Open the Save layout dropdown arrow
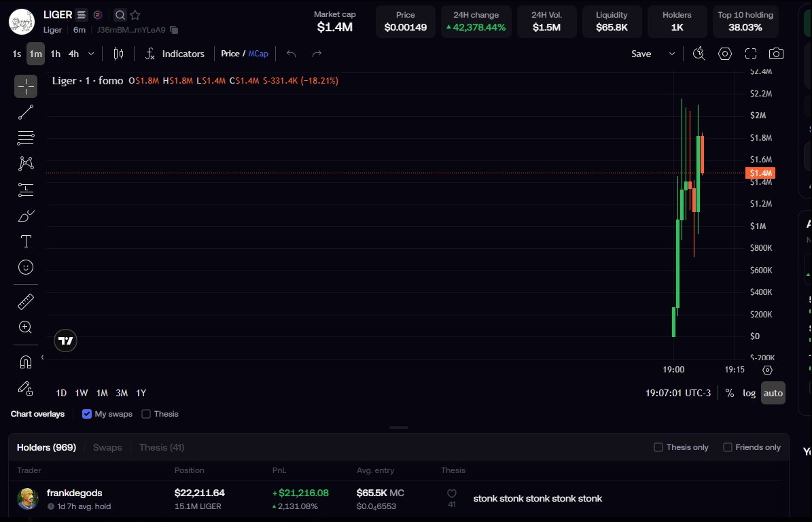Image resolution: width=812 pixels, height=522 pixels. (671, 54)
